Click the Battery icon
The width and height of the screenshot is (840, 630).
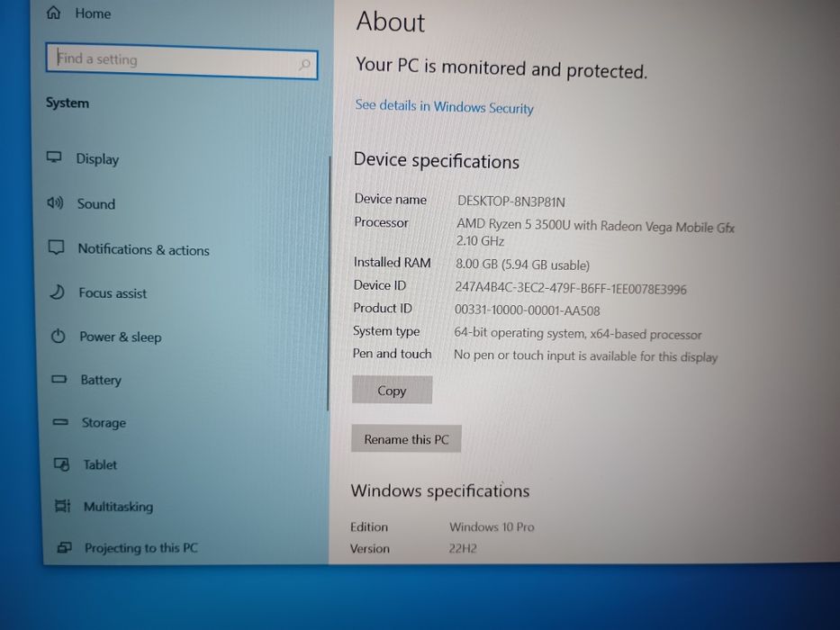tap(59, 379)
